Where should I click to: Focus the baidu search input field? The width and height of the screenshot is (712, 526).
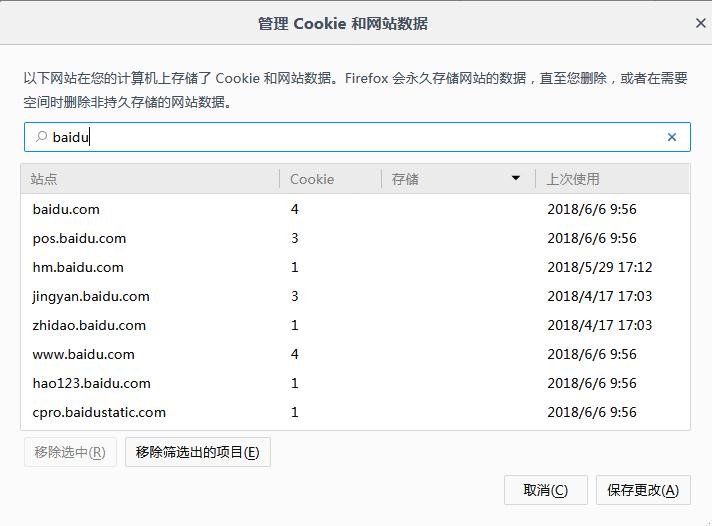(x=357, y=137)
